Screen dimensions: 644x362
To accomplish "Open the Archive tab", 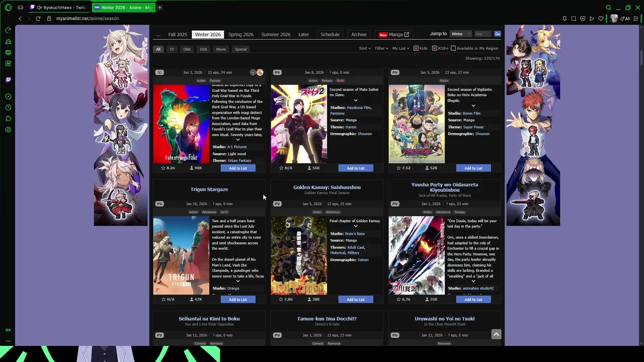I will (359, 35).
